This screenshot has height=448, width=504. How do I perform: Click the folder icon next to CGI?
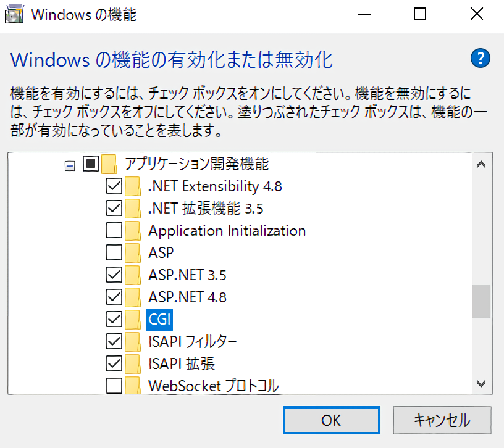point(132,319)
